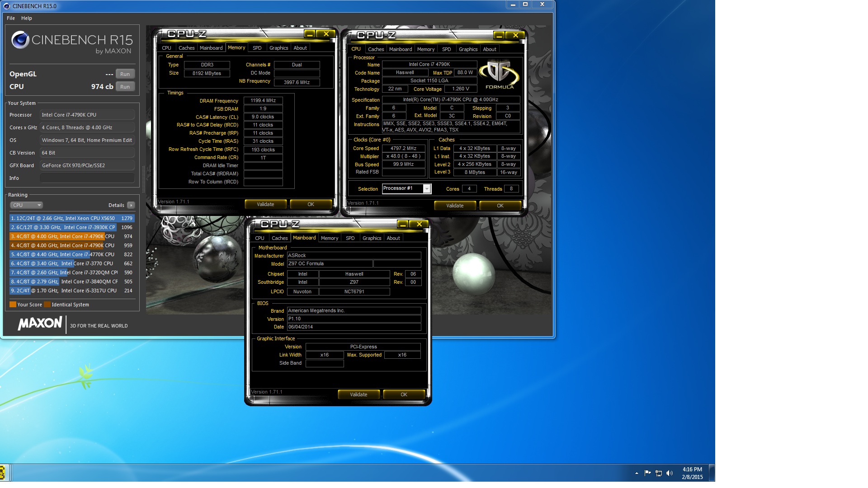Open the CPU ranking type dropdown
This screenshot has height=488, width=868.
click(x=26, y=205)
